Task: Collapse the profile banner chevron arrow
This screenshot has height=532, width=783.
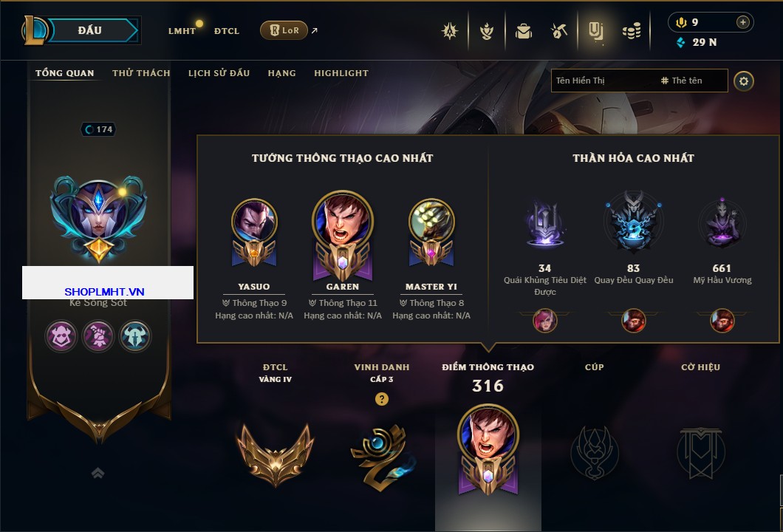Action: coord(98,473)
